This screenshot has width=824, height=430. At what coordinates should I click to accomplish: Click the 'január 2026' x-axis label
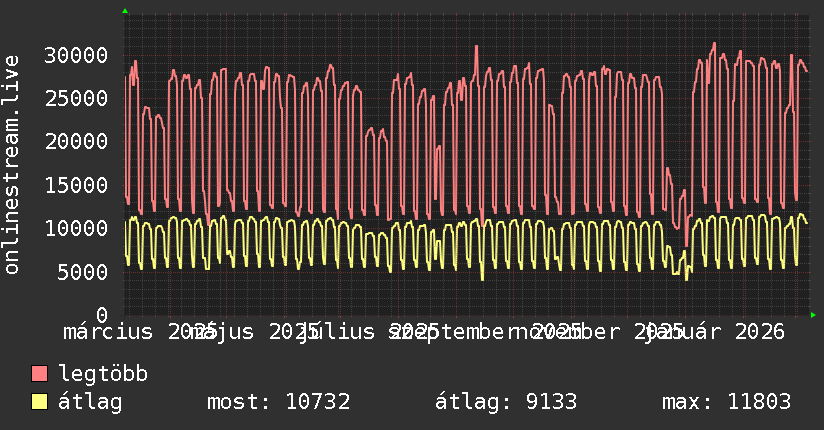pyautogui.click(x=716, y=332)
